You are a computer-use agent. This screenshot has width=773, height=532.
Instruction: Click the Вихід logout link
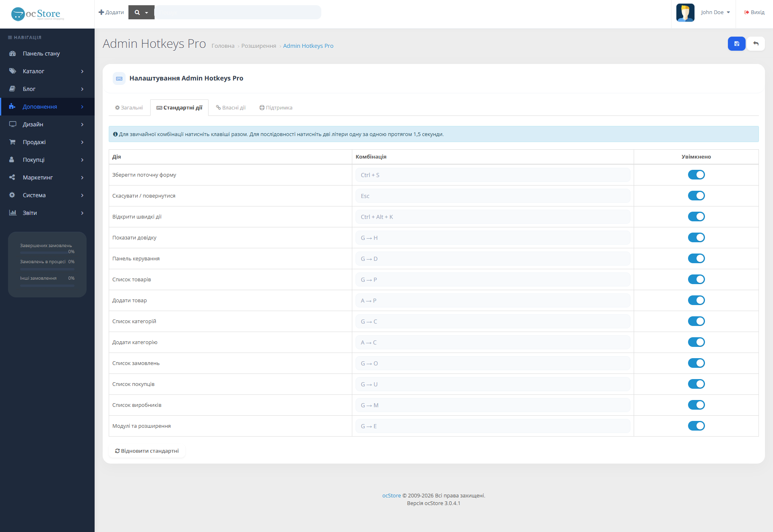pyautogui.click(x=754, y=12)
